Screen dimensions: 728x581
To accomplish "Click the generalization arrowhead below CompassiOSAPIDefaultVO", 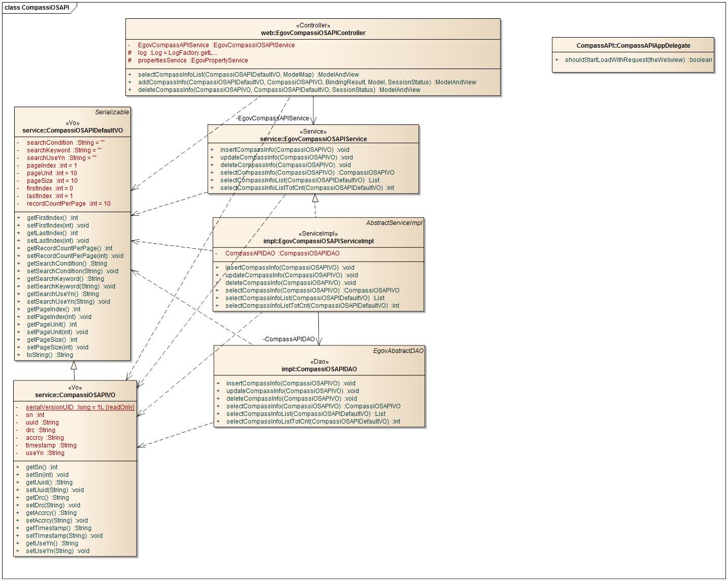I will pyautogui.click(x=74, y=365).
